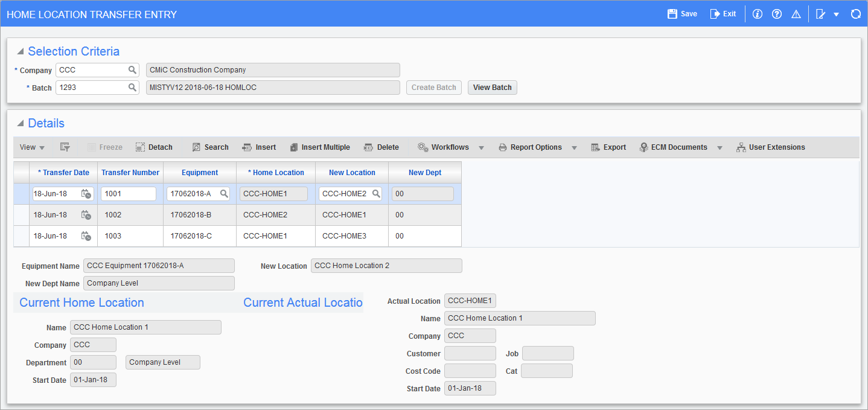Screen dimensions: 868x410
Task: Export the details grid
Action: point(608,147)
